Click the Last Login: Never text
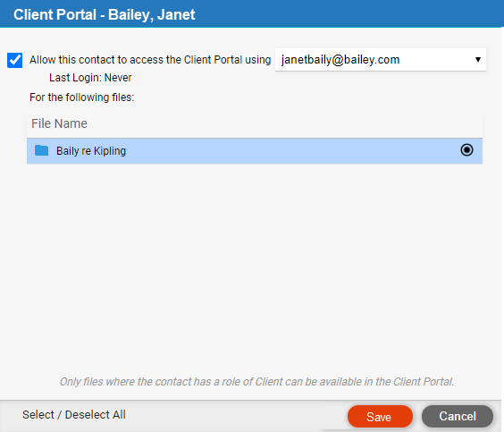The image size is (504, 432). [x=90, y=78]
